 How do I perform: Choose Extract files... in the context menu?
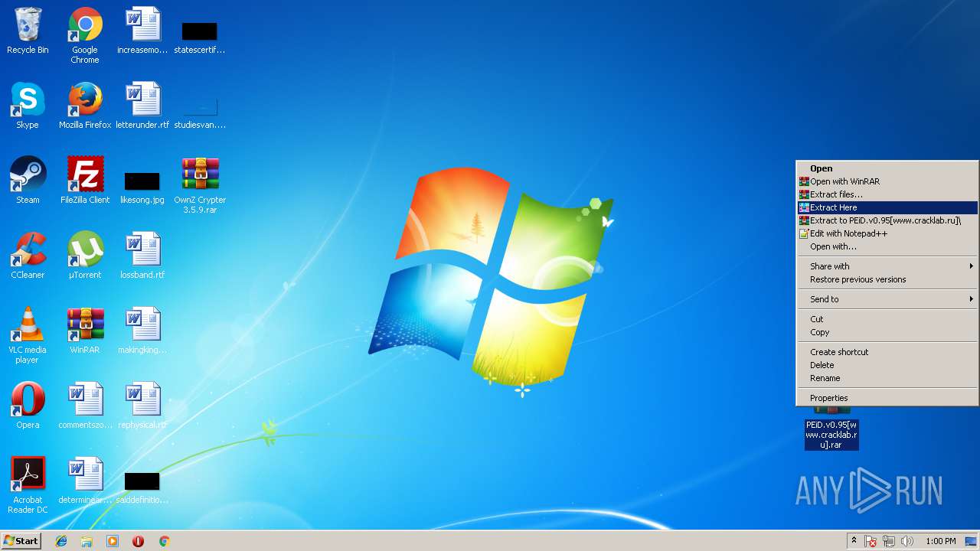click(887, 194)
